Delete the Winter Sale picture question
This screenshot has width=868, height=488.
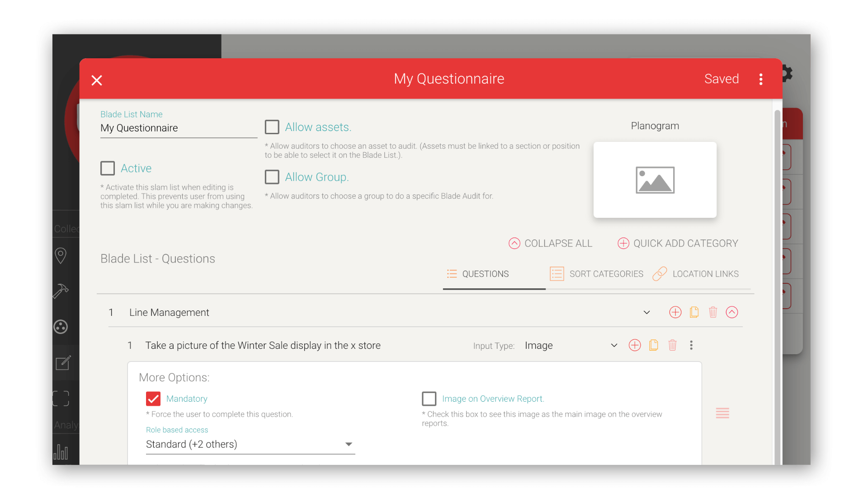[672, 345]
